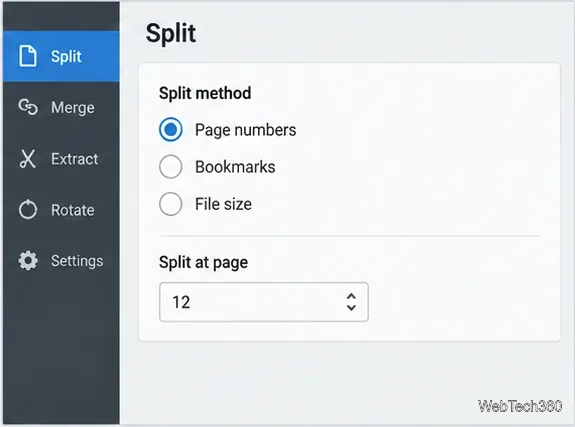
Task: Click the 'Page numbers' option label
Action: click(245, 130)
